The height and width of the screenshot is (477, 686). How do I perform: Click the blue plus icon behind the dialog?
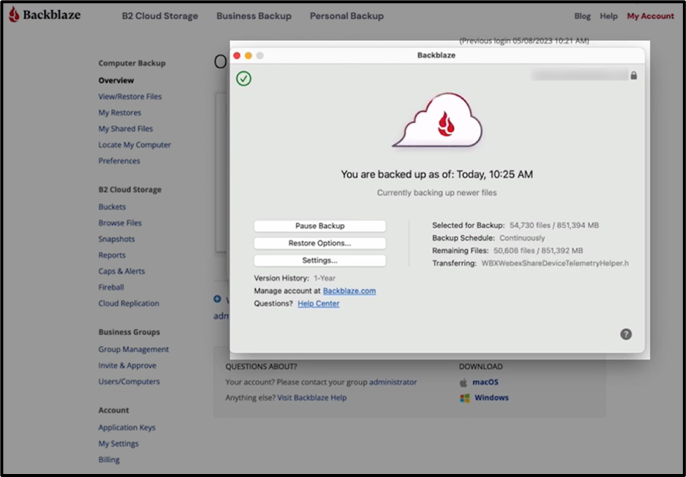pyautogui.click(x=217, y=299)
